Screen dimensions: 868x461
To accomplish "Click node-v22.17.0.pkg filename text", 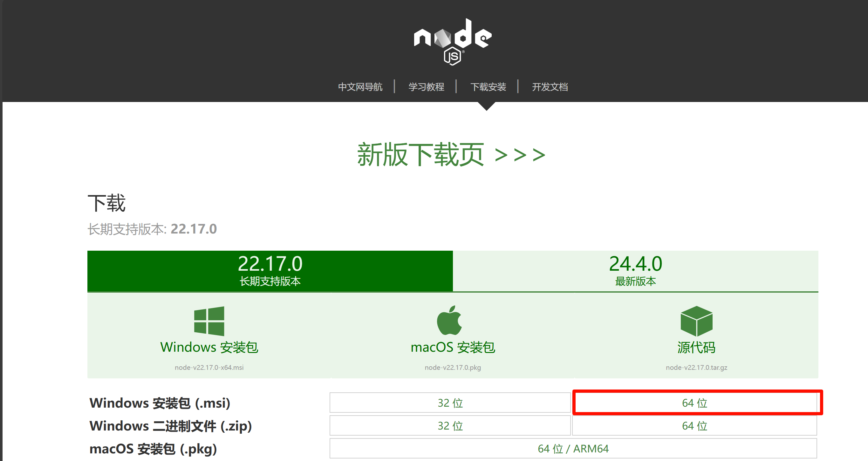I will 453,367.
